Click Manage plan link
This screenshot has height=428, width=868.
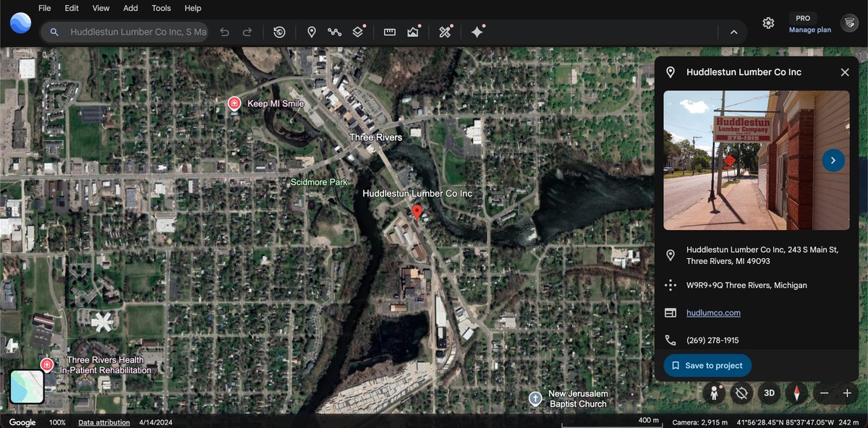click(x=810, y=30)
